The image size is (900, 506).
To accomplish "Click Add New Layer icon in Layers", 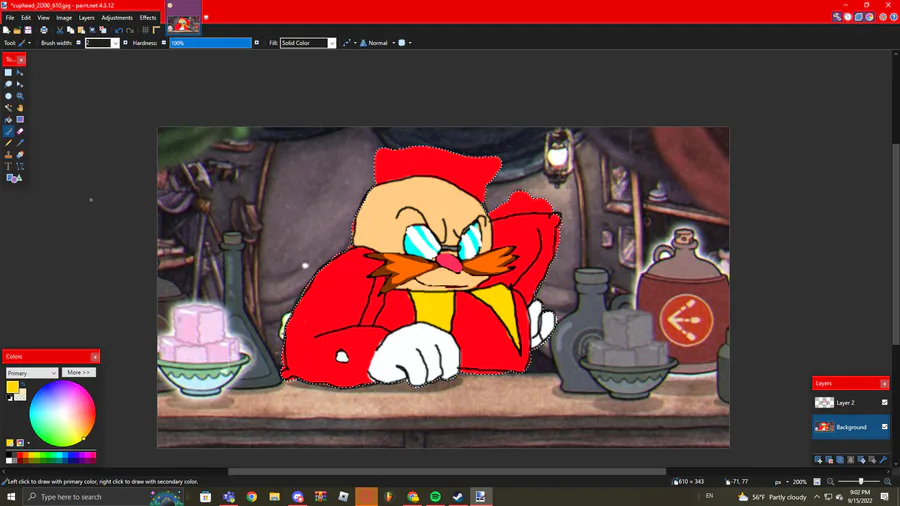I will (x=818, y=460).
